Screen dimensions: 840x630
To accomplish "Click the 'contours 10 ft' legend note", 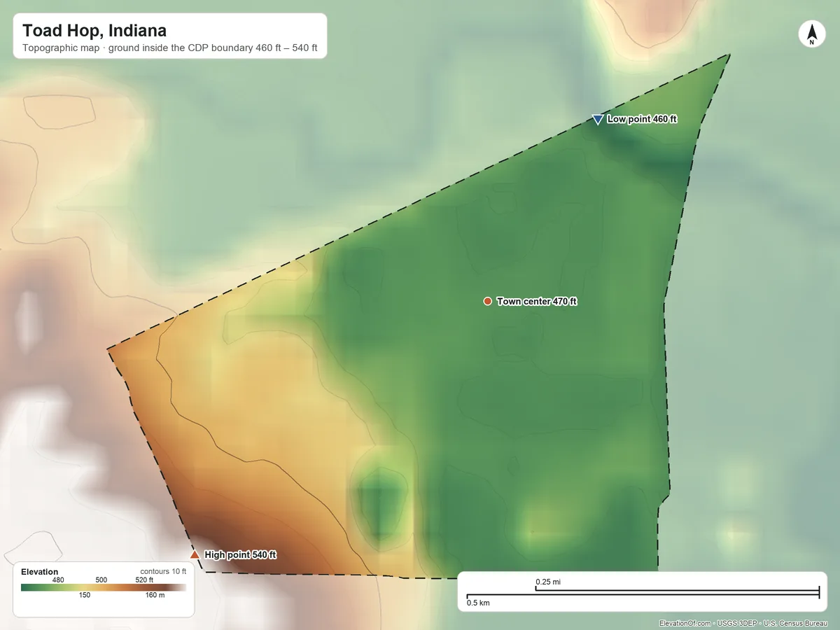I will pos(163,571).
